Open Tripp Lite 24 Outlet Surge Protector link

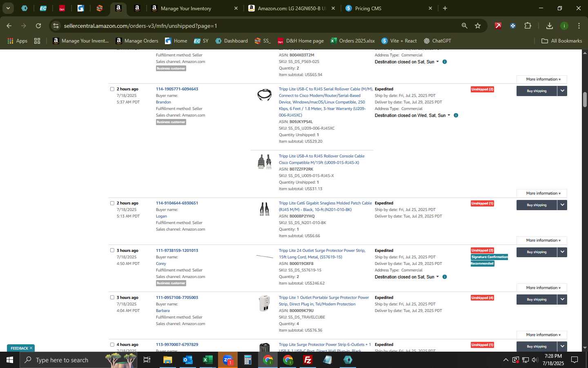[322, 254]
